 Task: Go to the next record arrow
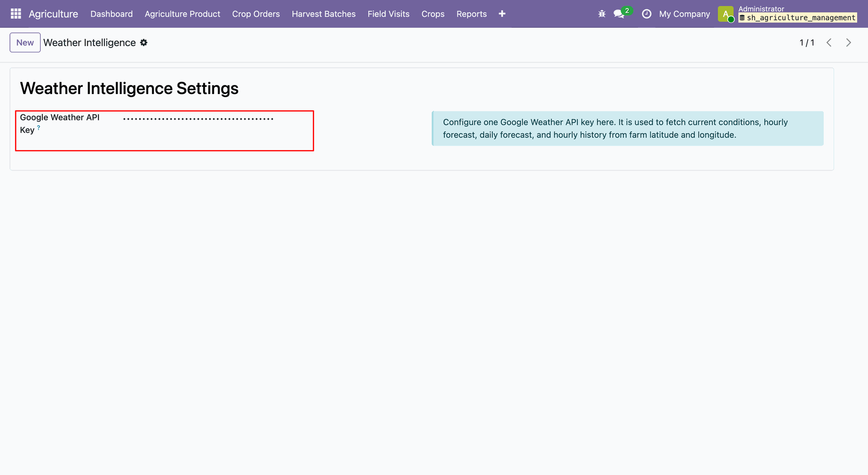pos(849,42)
